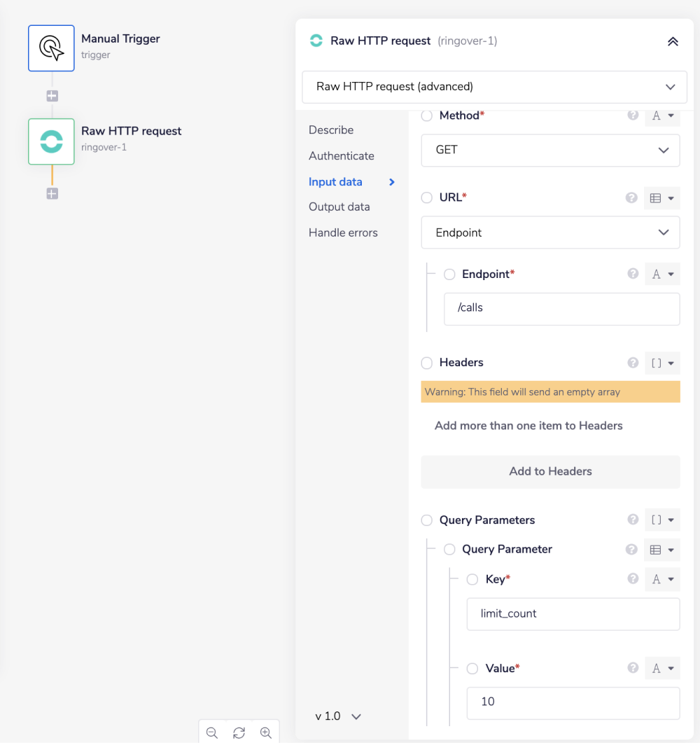Viewport: 700px width, 743px height.
Task: Select the Raw HTTP request node icon
Action: point(51,141)
